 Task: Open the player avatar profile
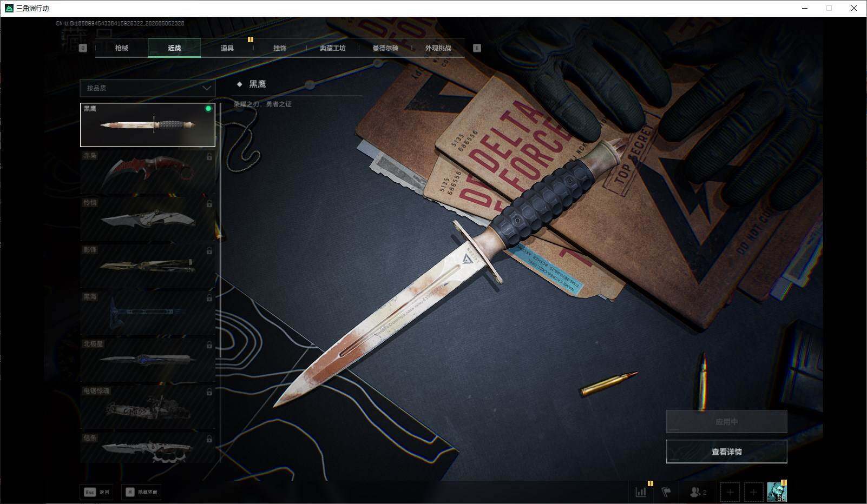[777, 492]
